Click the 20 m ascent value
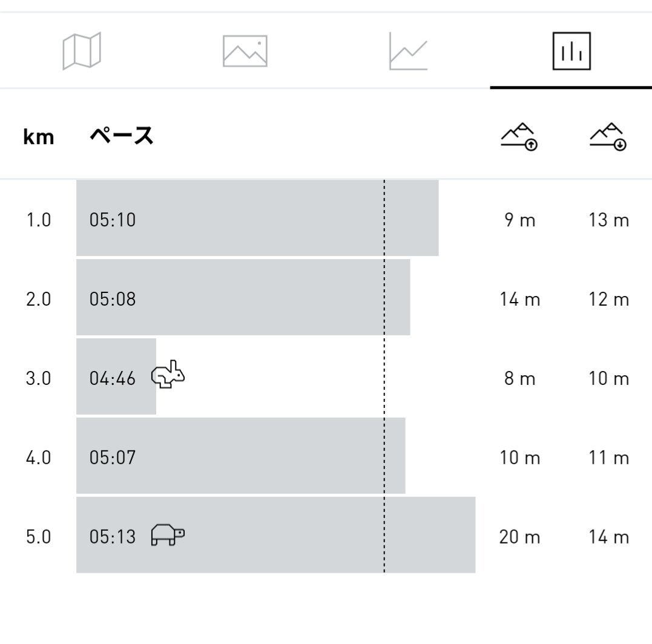The image size is (652, 644). 519,537
